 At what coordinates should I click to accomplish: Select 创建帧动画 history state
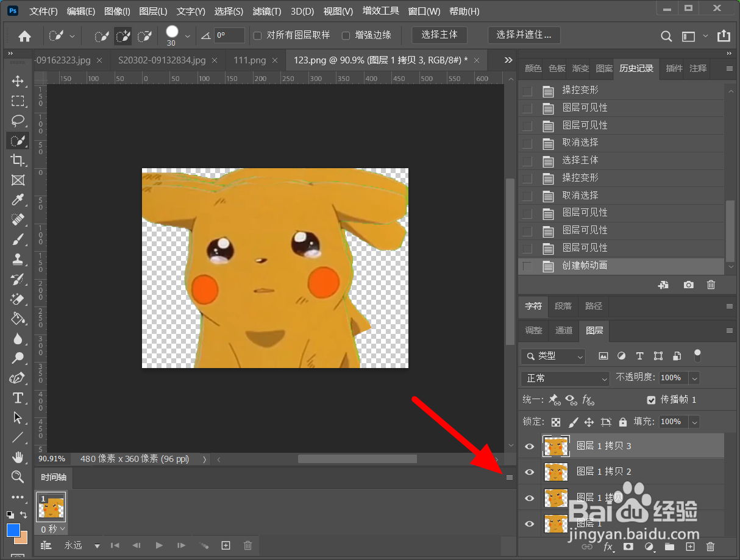621,266
